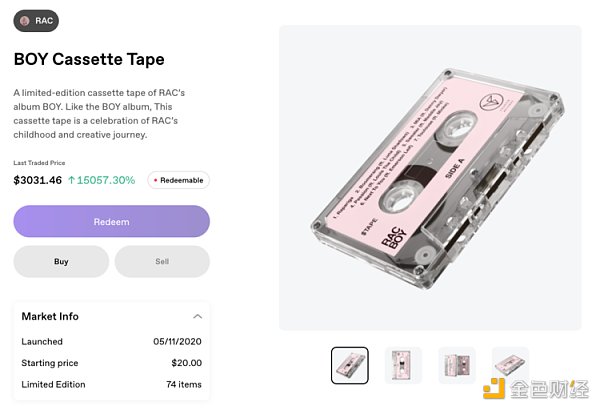Select the third cassette thumbnail

457,366
